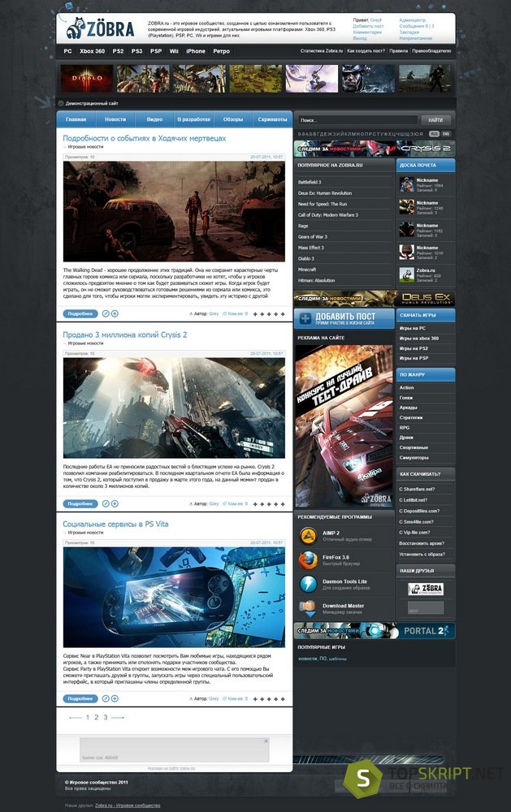Click Подробнее under PS Vita post

pos(80,698)
